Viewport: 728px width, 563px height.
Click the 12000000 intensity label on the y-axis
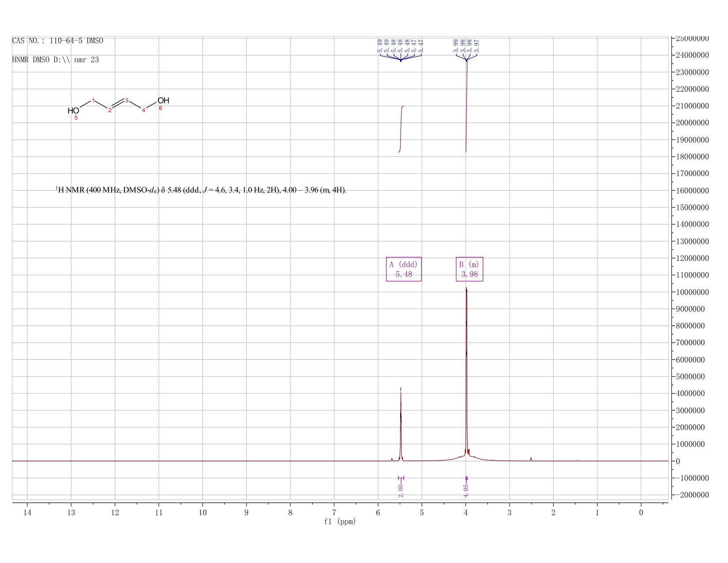pos(692,258)
